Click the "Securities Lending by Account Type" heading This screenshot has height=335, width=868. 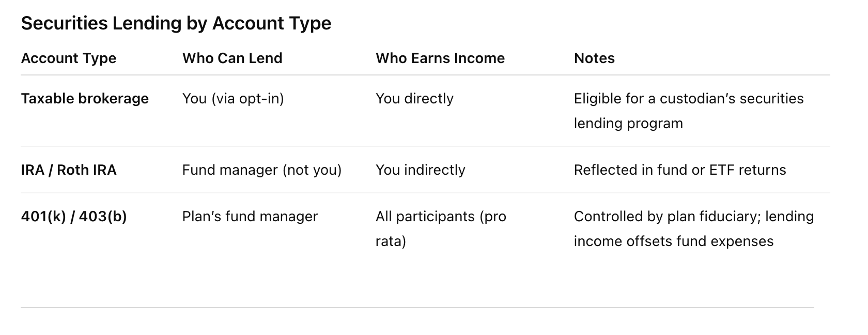click(x=176, y=23)
